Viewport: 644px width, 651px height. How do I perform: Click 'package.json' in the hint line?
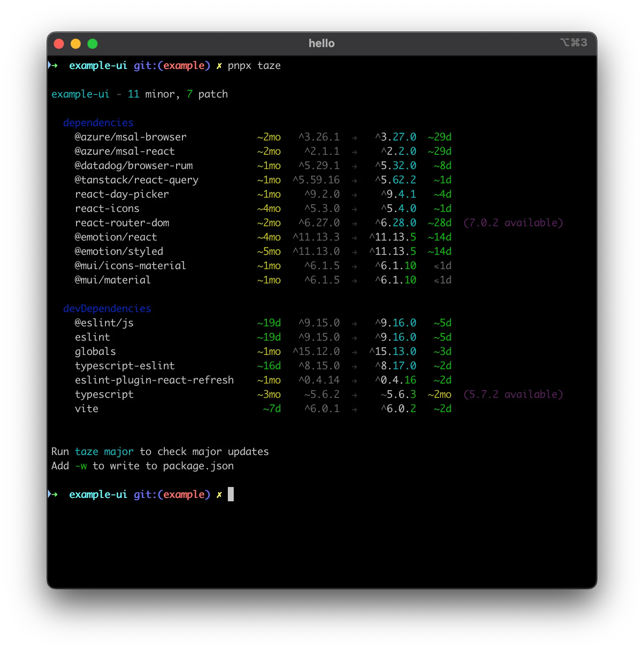coord(198,466)
